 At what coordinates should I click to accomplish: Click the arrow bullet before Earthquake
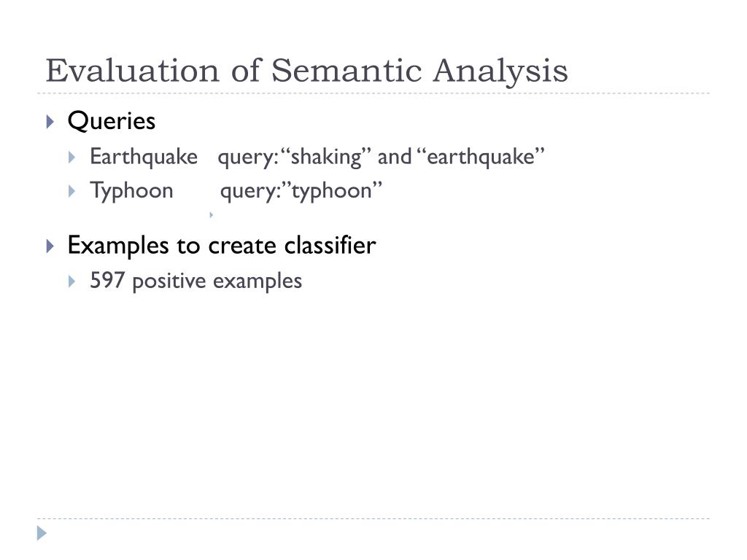(72, 157)
